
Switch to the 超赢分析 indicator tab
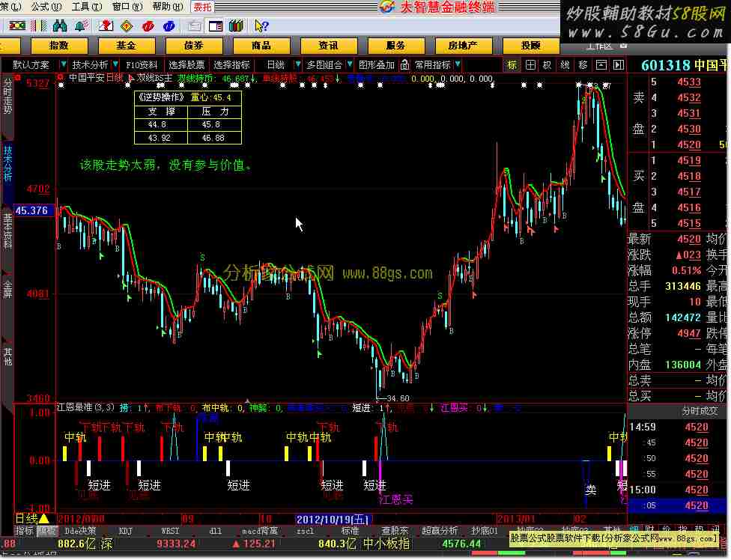(440, 530)
